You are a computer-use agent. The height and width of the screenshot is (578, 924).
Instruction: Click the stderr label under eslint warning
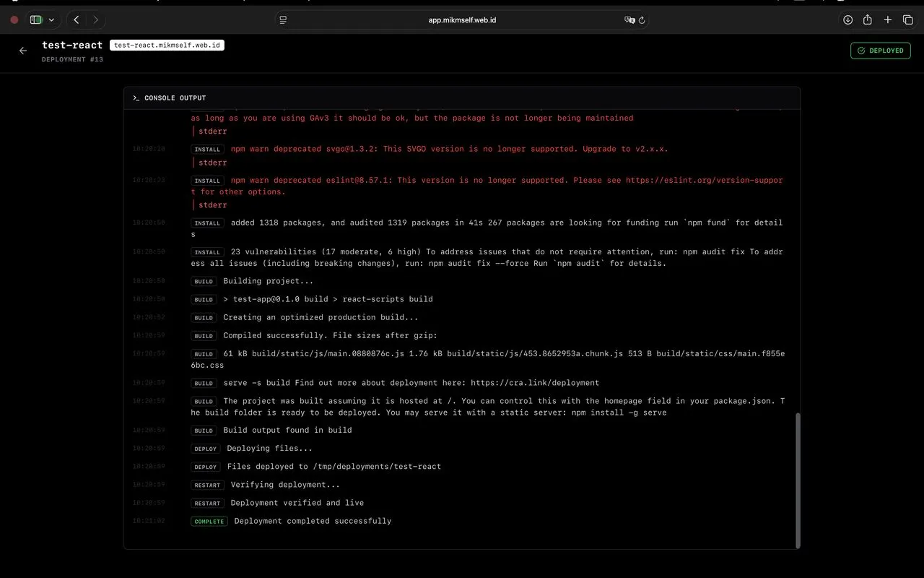(x=212, y=205)
